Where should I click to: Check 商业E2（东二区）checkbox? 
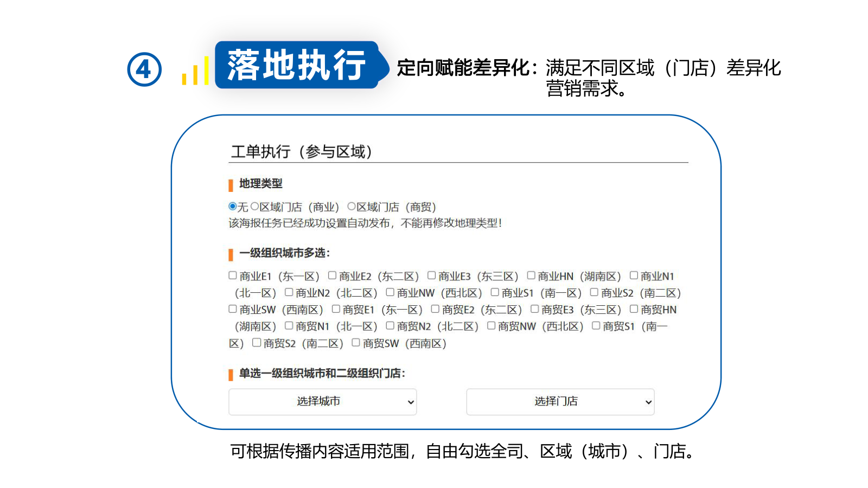coord(332,275)
